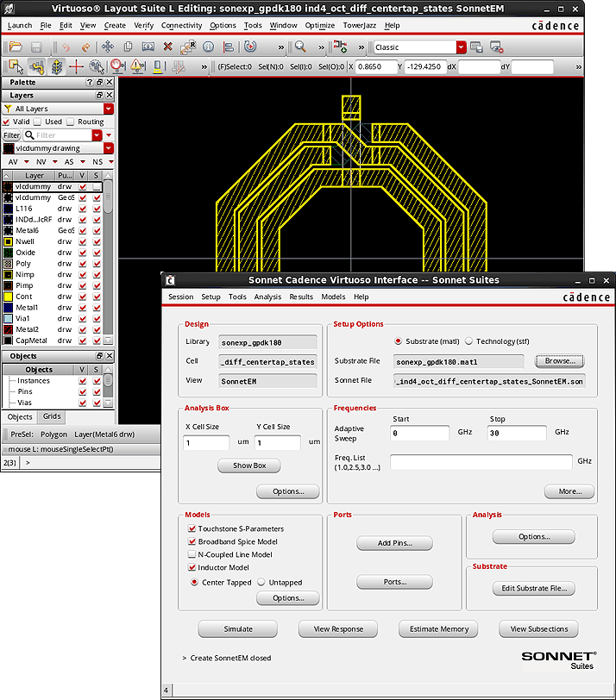Viewport: 616px width, 700px height.
Task: Select Technology (stf) radio option
Action: point(469,341)
